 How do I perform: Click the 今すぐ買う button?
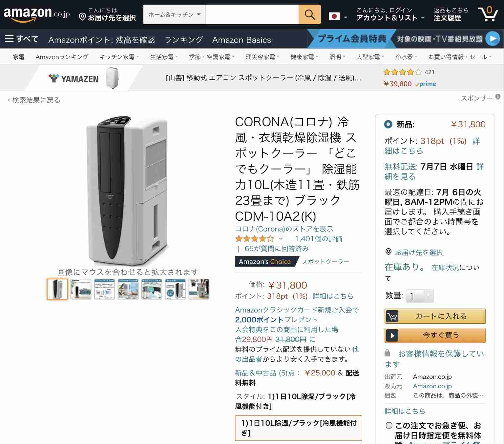(435, 335)
